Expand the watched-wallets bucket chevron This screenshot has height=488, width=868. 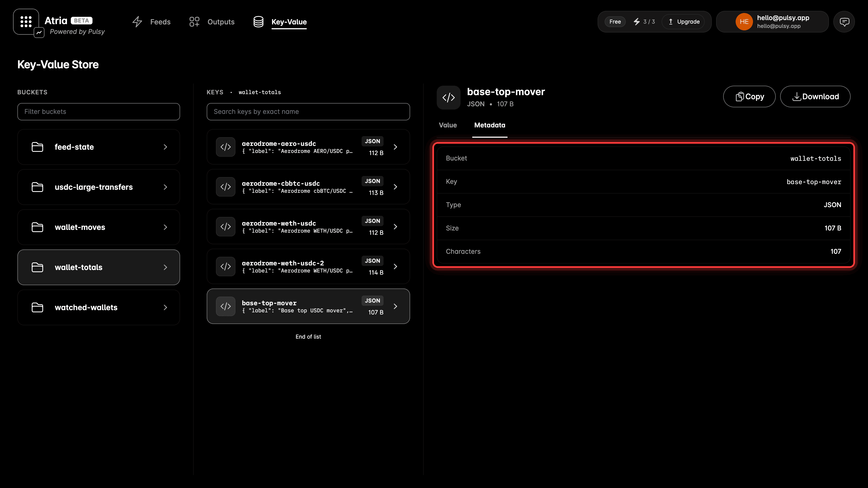click(x=165, y=307)
